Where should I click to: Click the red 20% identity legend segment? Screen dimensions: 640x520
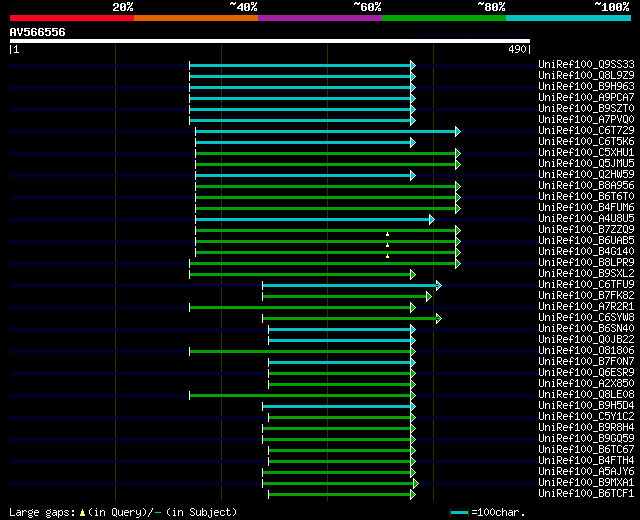click(x=72, y=18)
